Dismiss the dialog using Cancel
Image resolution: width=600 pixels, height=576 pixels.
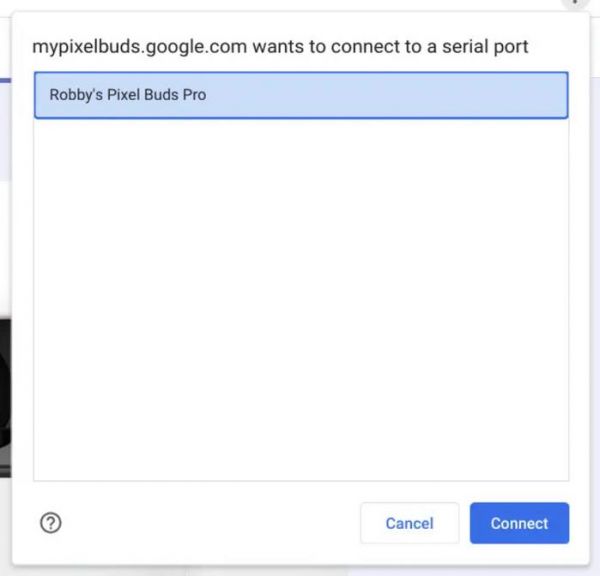pos(409,523)
